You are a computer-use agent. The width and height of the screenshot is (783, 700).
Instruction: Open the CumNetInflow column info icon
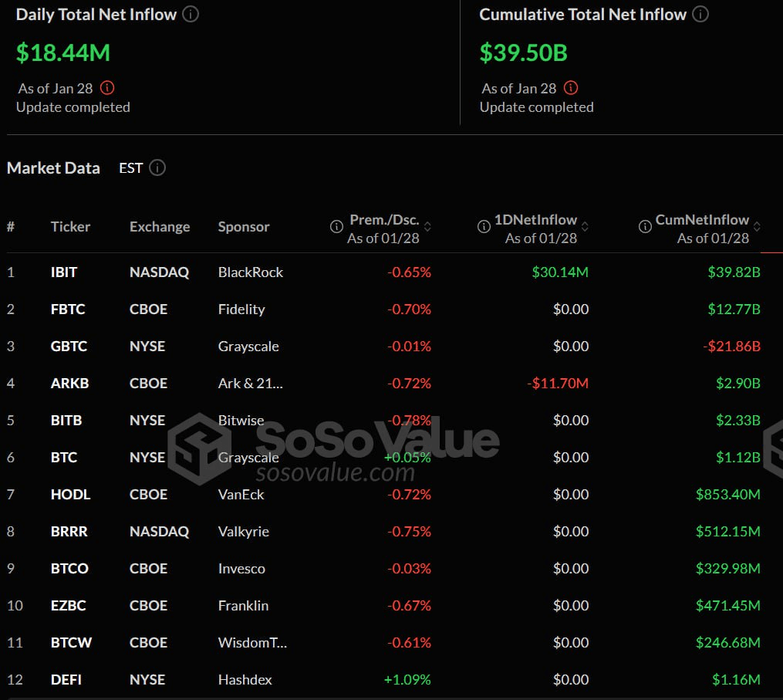645,226
